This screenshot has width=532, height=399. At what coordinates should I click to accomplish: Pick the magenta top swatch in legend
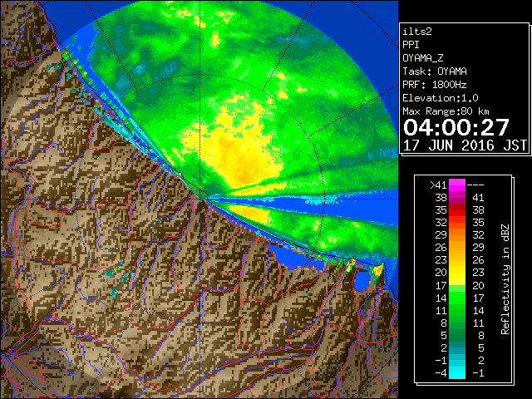point(457,185)
